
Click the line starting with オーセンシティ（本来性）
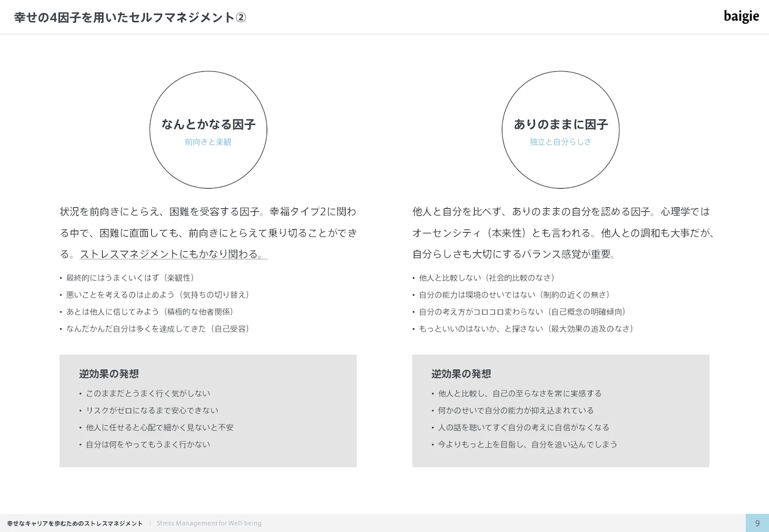(563, 233)
